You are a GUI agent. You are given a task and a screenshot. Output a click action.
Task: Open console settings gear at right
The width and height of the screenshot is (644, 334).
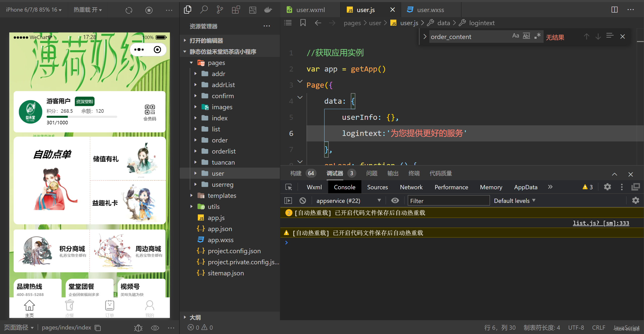[636, 201]
